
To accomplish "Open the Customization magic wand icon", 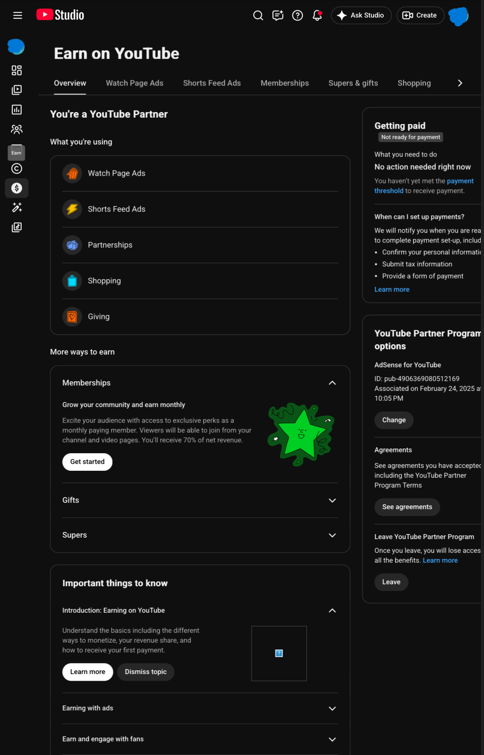I will click(x=16, y=208).
